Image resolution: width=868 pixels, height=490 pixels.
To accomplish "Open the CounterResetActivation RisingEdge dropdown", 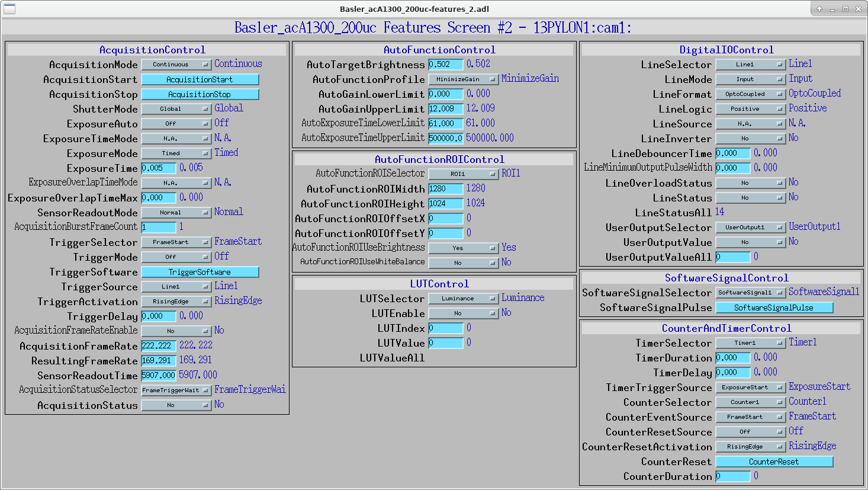I will [751, 447].
